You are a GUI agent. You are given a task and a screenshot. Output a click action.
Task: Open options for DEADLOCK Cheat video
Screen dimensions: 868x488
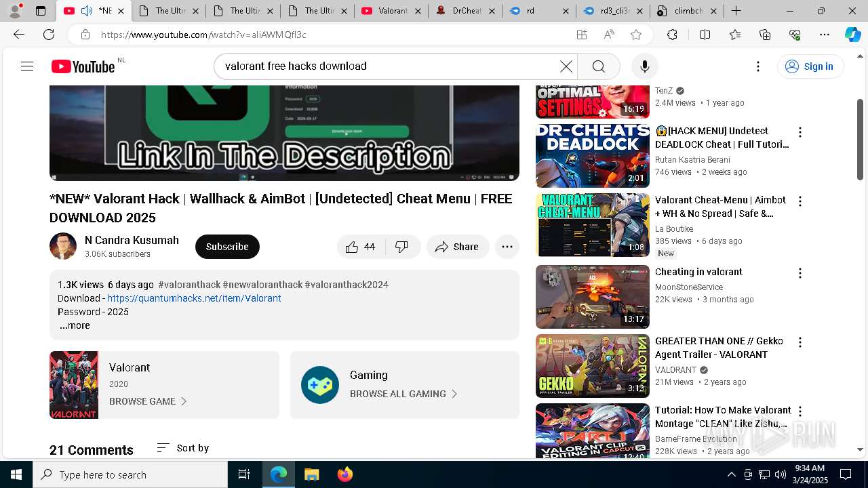click(800, 132)
